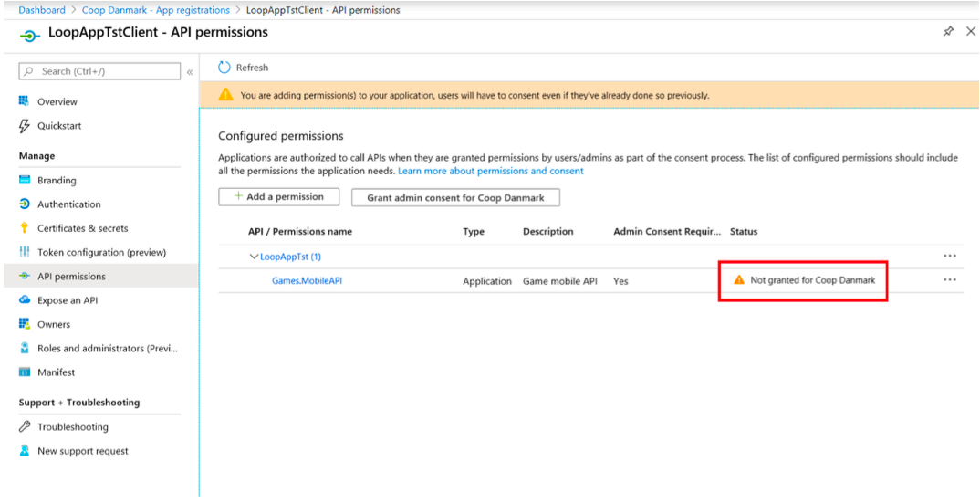Pin the blade using the pin icon
Viewport: 980px width, 503px height.
tap(948, 31)
